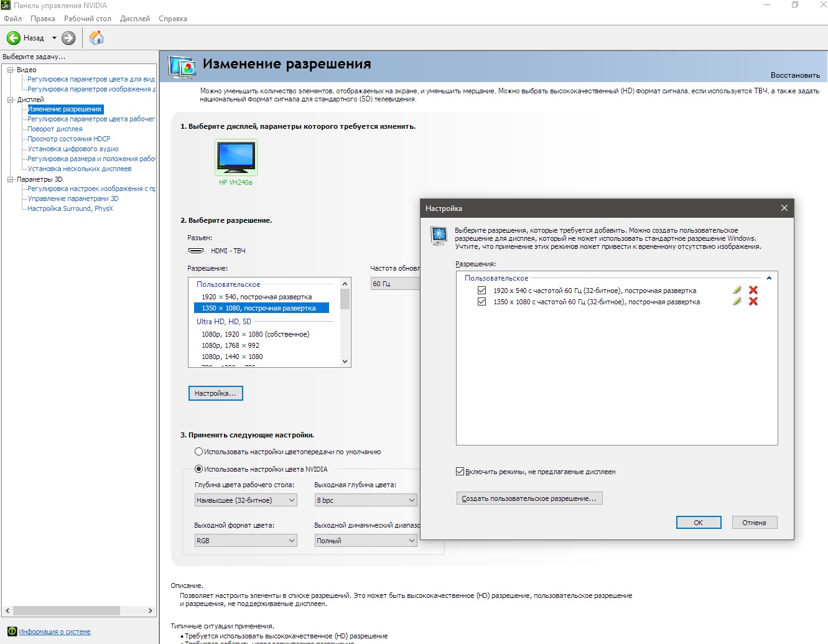Open the Дисплей menu
The height and width of the screenshot is (644, 828).
pos(135,19)
